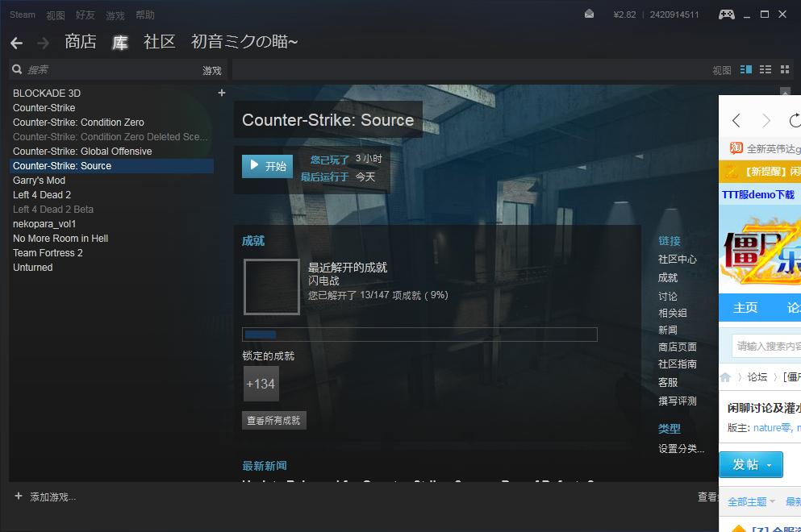Viewport: 801px width, 532px height.
Task: Click the wallet balance ¥2.82
Action: tap(624, 15)
